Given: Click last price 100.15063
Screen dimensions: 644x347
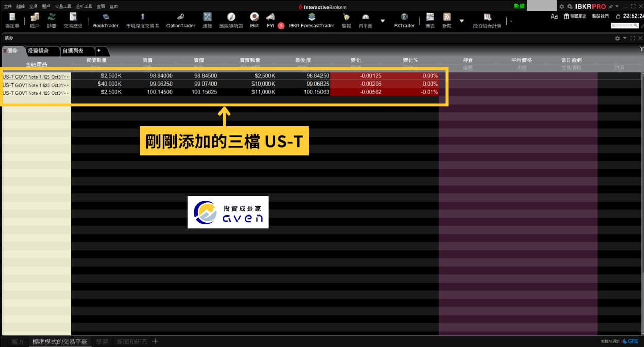Looking at the screenshot, I should [316, 92].
